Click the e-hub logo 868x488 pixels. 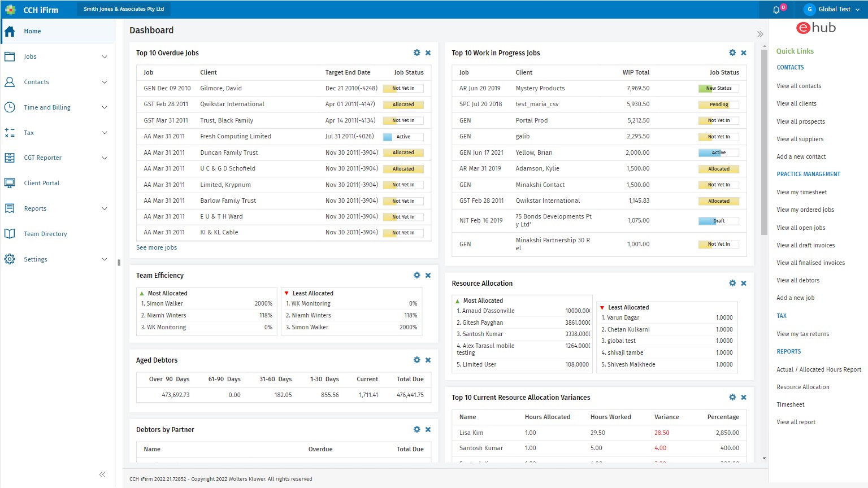pyautogui.click(x=815, y=27)
